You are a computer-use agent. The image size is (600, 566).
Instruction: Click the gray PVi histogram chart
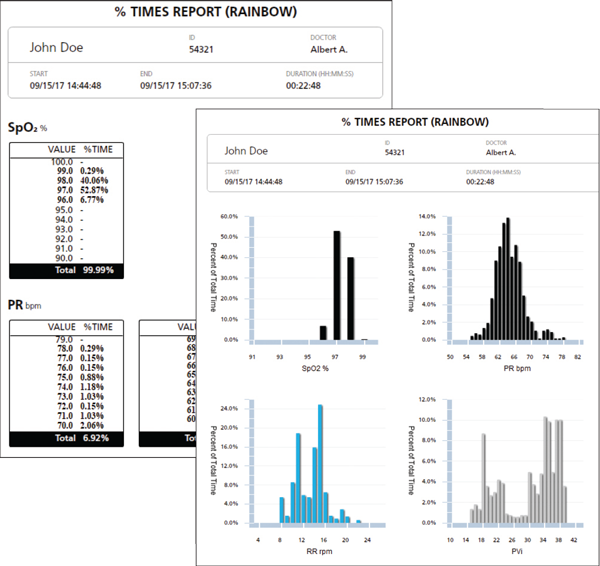pos(510,465)
